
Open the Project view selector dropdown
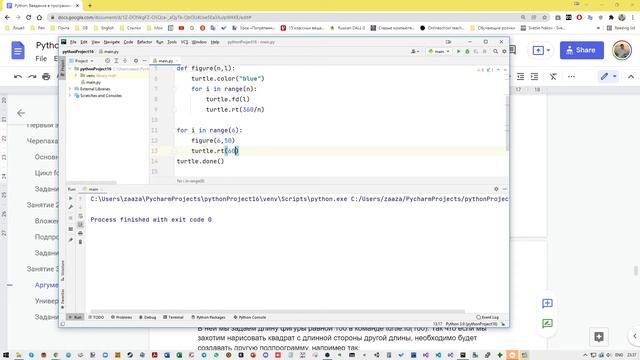click(x=84, y=61)
